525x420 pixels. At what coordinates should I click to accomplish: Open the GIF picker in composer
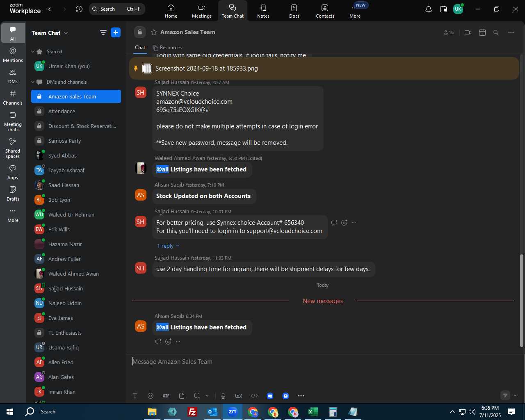point(166,396)
